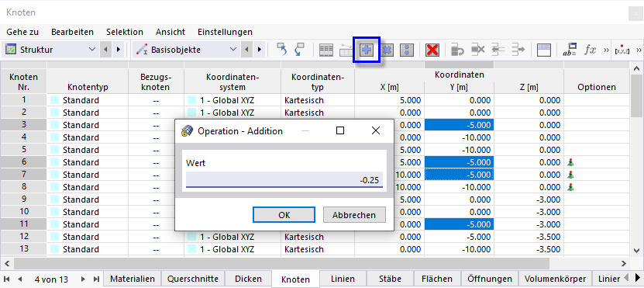Click Abbrechen to cancel the operation
The width and height of the screenshot is (644, 288).
(354, 215)
